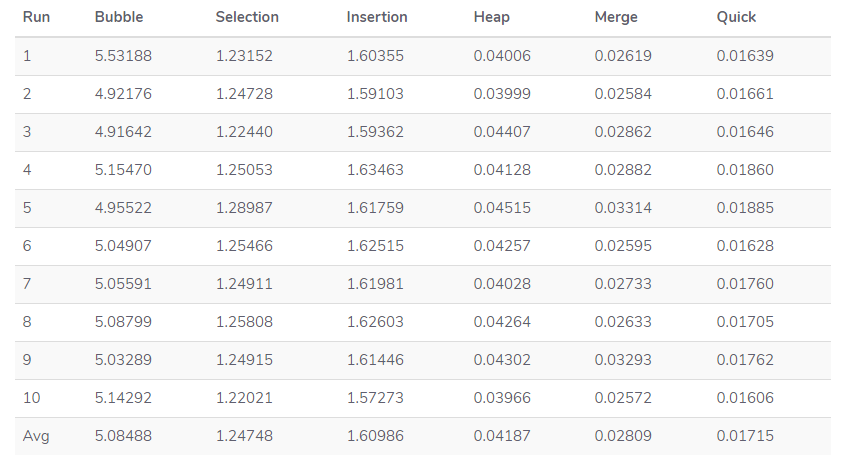
Task: Select average Bubble time 5.08488
Action: pos(123,436)
